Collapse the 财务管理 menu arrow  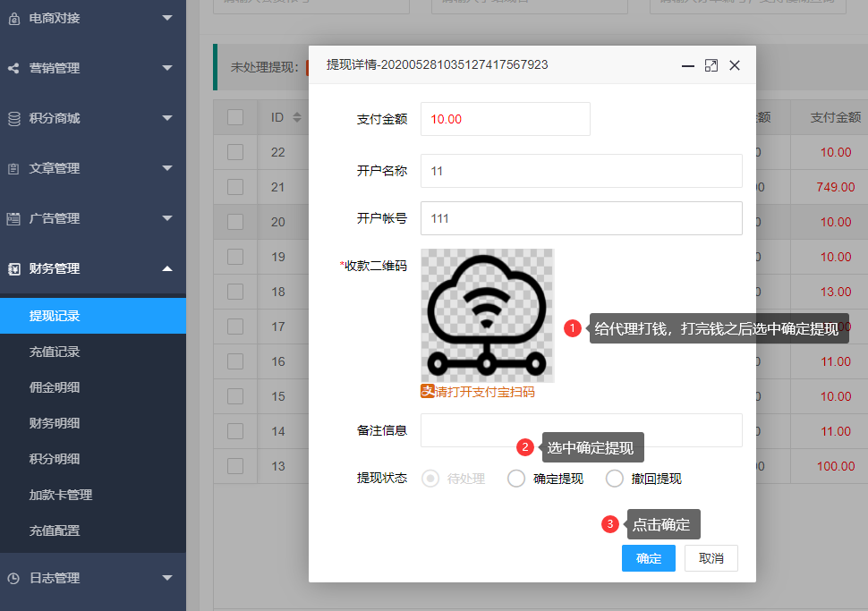point(167,268)
